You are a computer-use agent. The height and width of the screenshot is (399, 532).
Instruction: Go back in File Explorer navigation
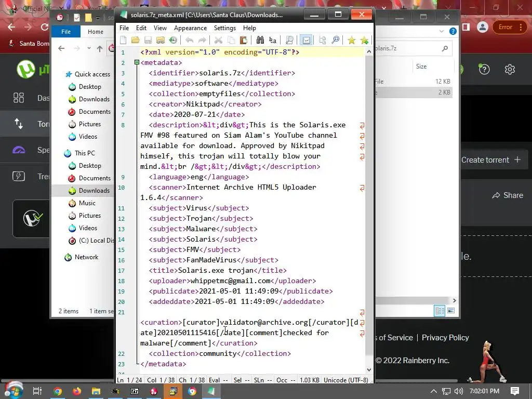pyautogui.click(x=61, y=48)
